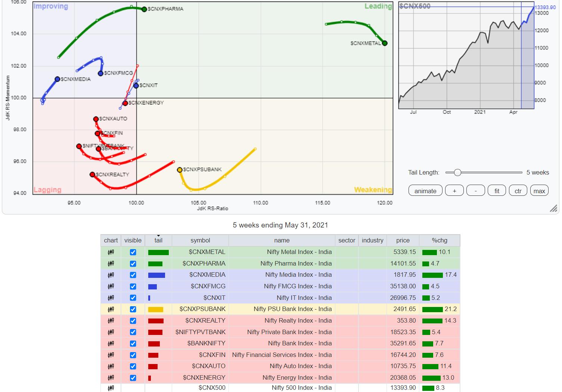The height and width of the screenshot is (392, 562).
Task: Click the Tail Length slider handle
Action: click(457, 172)
